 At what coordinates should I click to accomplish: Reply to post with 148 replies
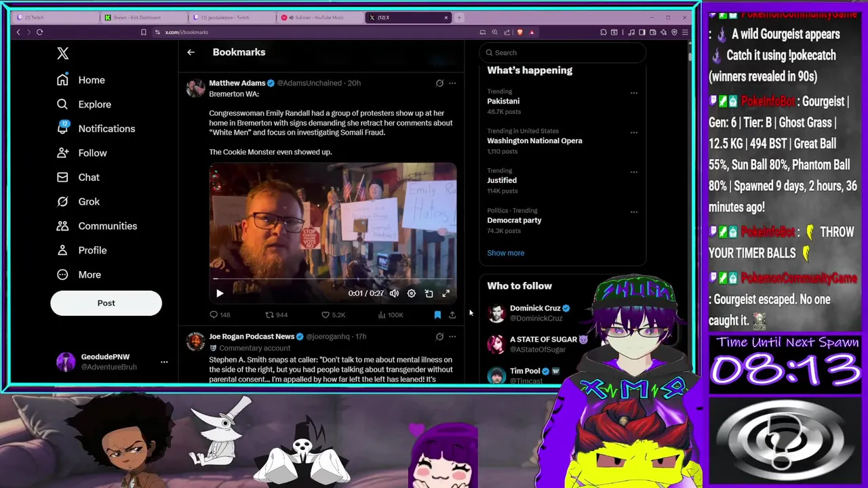click(x=220, y=314)
